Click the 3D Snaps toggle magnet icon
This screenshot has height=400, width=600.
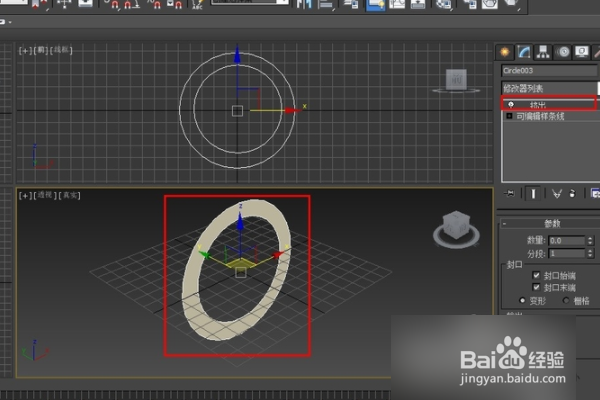click(111, 4)
